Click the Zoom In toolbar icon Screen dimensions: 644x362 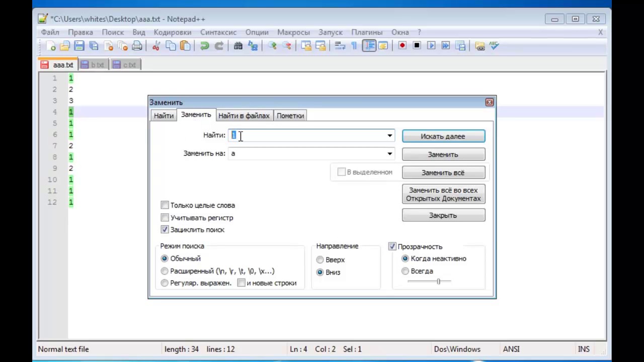pos(272,46)
